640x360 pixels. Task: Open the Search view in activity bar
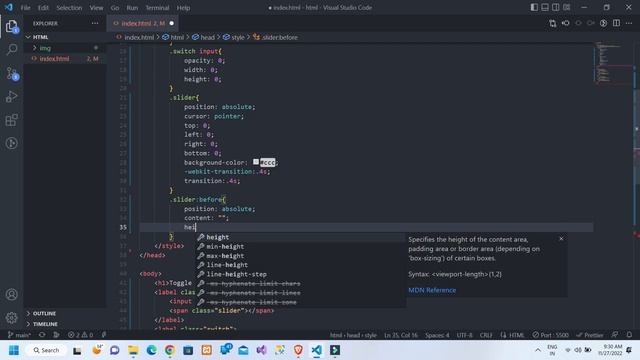pos(12,50)
